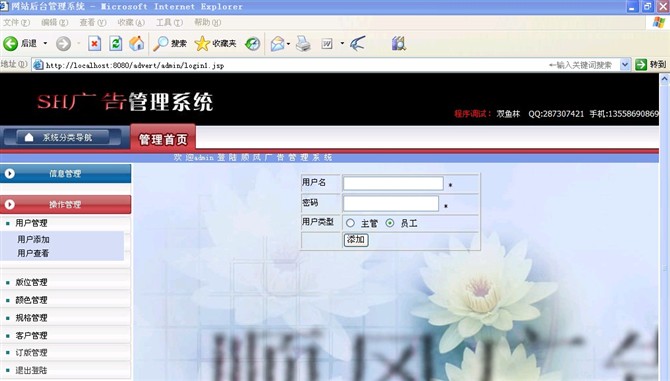670x381 pixels.
Task: Open the 用户查看 link
Action: tap(33, 253)
